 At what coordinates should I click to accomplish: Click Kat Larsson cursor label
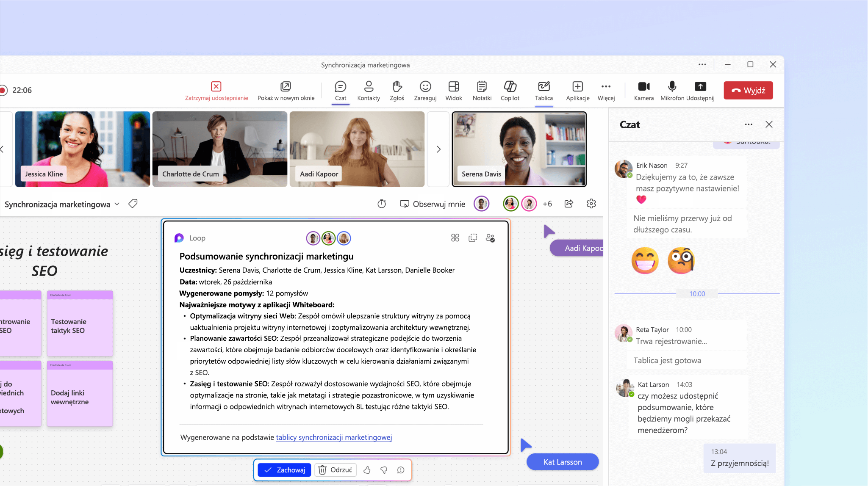point(563,462)
